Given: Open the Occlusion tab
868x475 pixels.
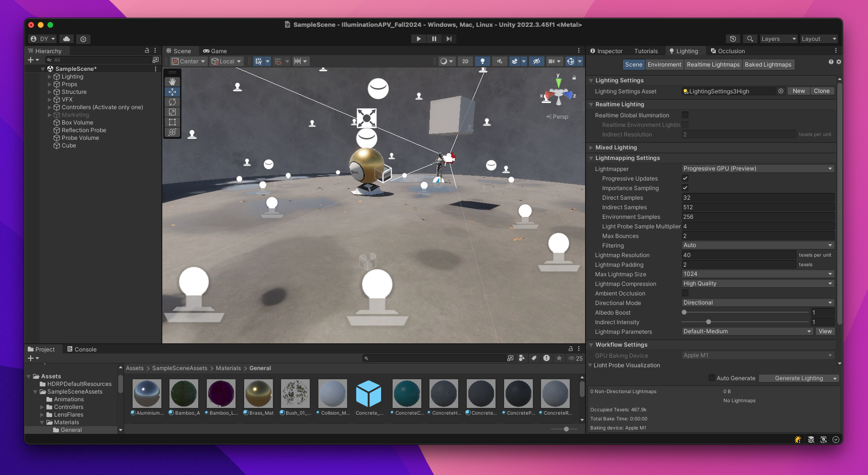Looking at the screenshot, I should (x=728, y=51).
